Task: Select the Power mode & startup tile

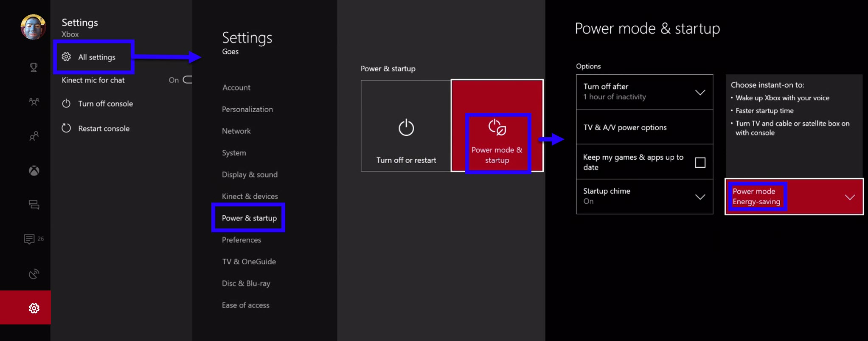Action: (x=497, y=126)
